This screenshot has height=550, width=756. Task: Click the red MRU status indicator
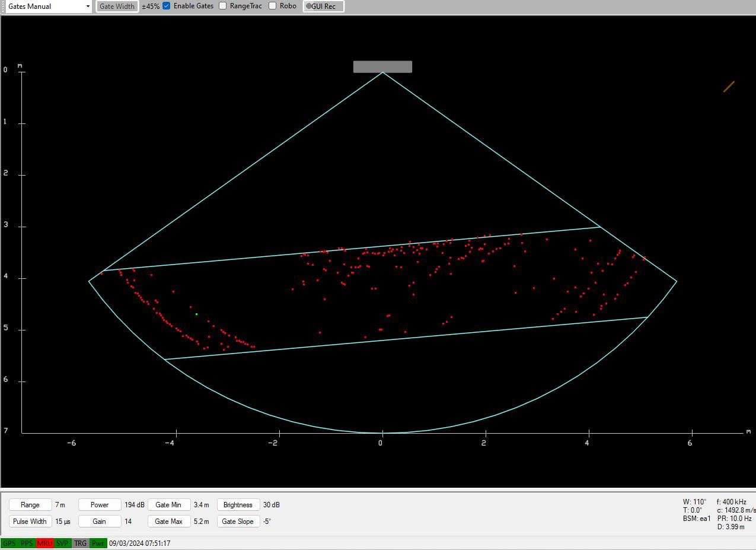click(44, 543)
